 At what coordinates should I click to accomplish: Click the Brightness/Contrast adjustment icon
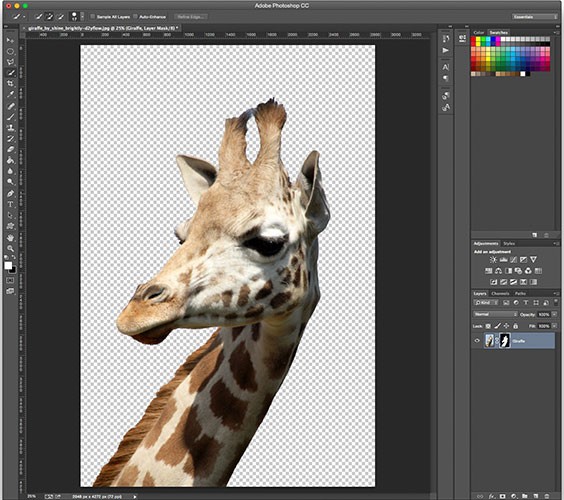pyautogui.click(x=493, y=259)
